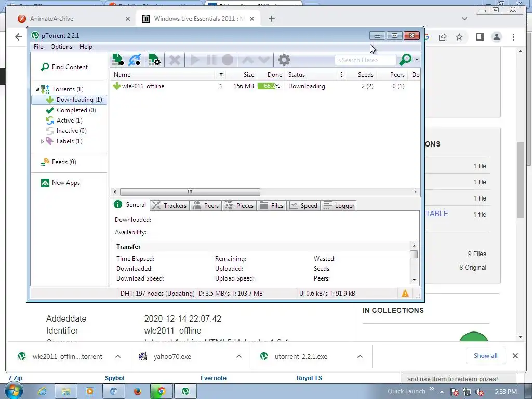Switch to the General tab
The width and height of the screenshot is (532, 399).
click(130, 205)
